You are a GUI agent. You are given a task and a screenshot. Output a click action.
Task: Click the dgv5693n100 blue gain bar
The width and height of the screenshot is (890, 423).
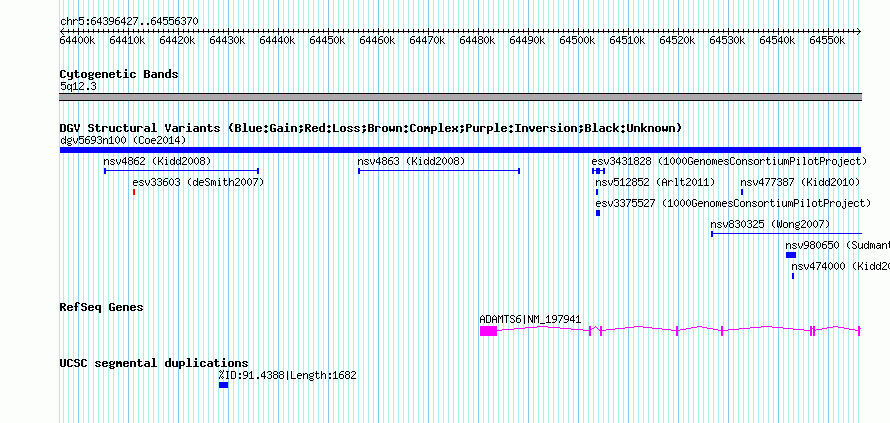tap(460, 150)
